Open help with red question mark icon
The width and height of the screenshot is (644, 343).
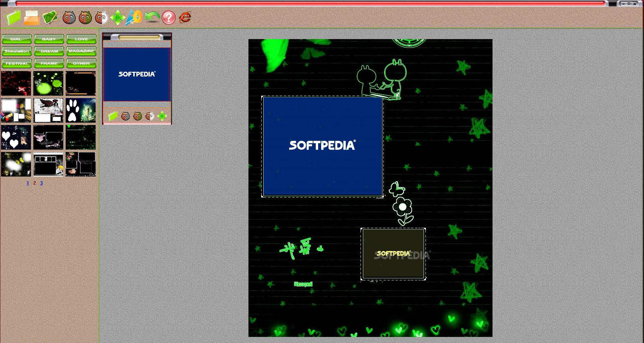pyautogui.click(x=169, y=18)
